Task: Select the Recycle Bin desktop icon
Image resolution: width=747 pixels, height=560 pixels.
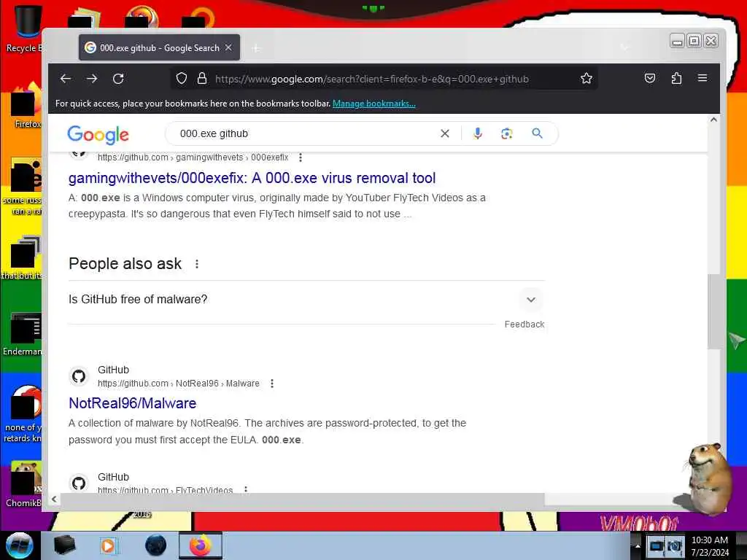Action: coord(25,28)
